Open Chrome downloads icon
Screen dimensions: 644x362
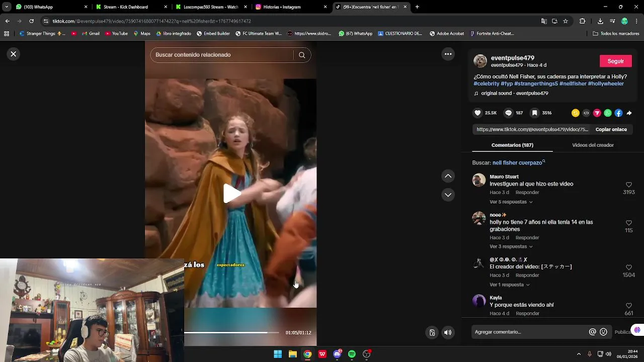coord(600,21)
